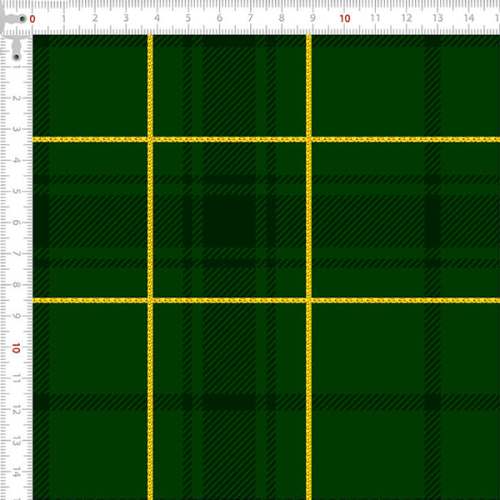
Task: Click the red 10 on the top ruler
Action: pyautogui.click(x=345, y=19)
